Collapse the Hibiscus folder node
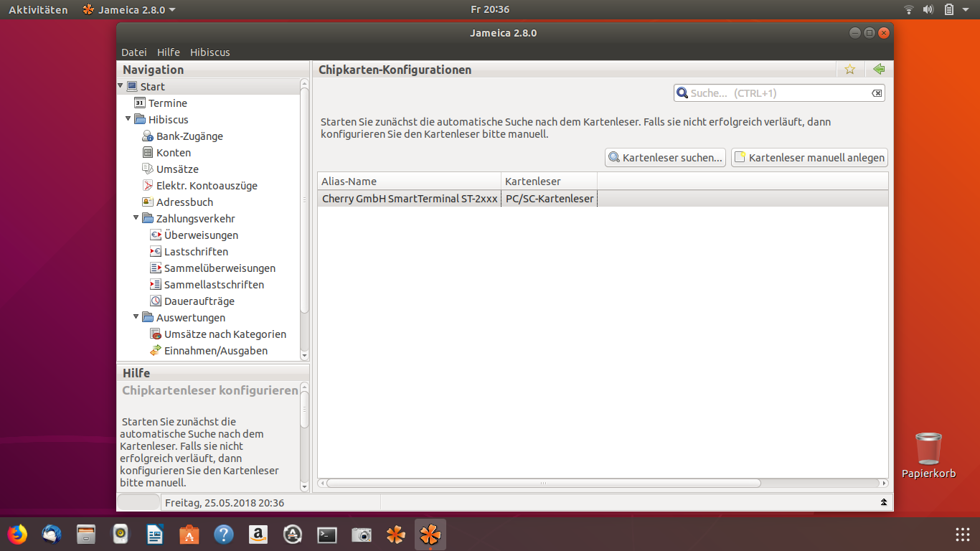The image size is (980, 551). pyautogui.click(x=128, y=119)
